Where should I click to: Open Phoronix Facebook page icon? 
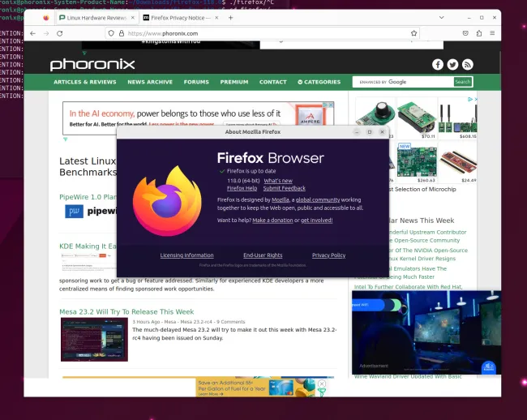pyautogui.click(x=438, y=65)
